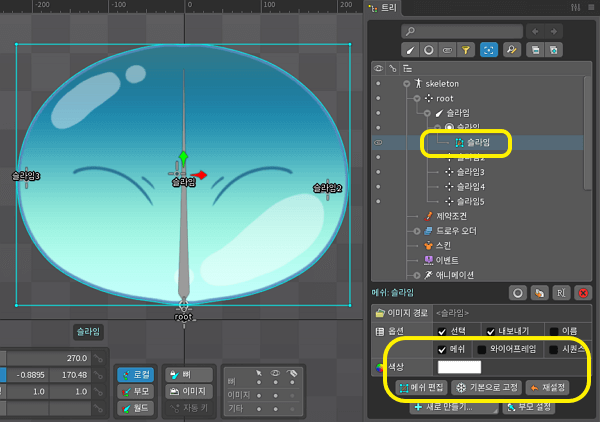Click the tree search input field
600x422 pixels.
tap(462, 31)
